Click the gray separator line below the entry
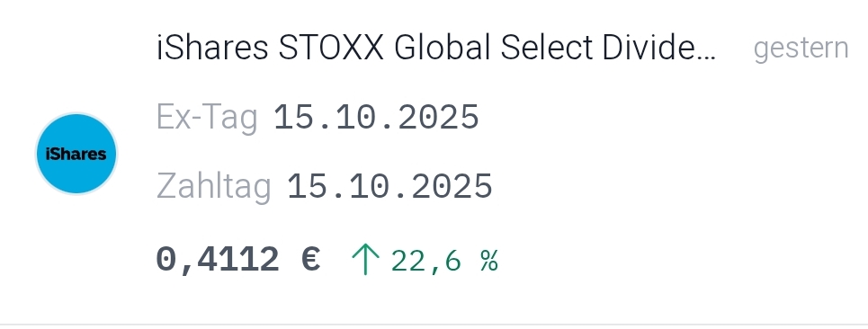 pyautogui.click(x=434, y=325)
